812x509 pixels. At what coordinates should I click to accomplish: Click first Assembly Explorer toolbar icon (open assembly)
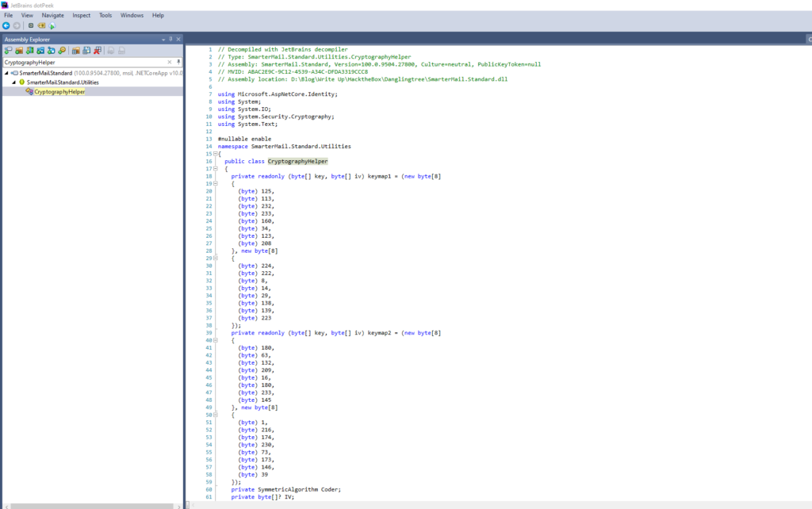[8, 50]
